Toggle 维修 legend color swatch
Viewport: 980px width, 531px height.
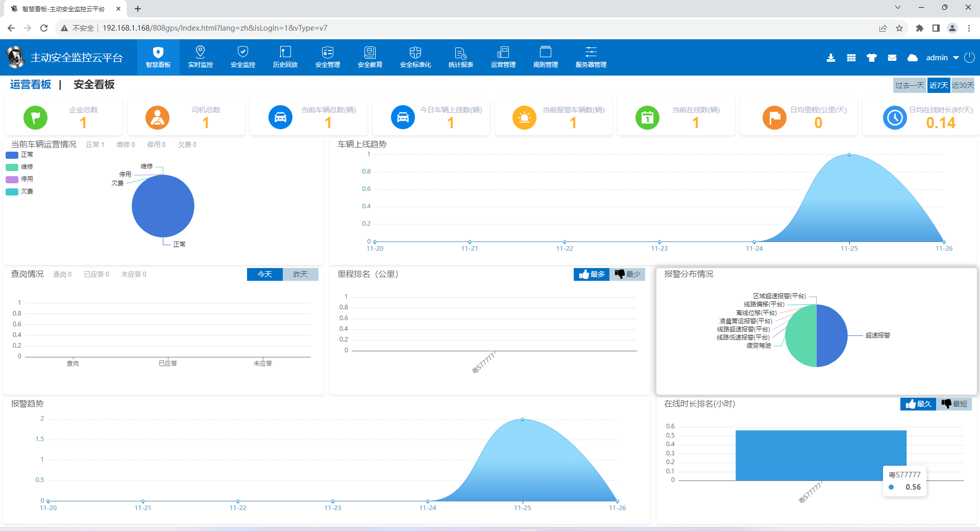click(12, 167)
